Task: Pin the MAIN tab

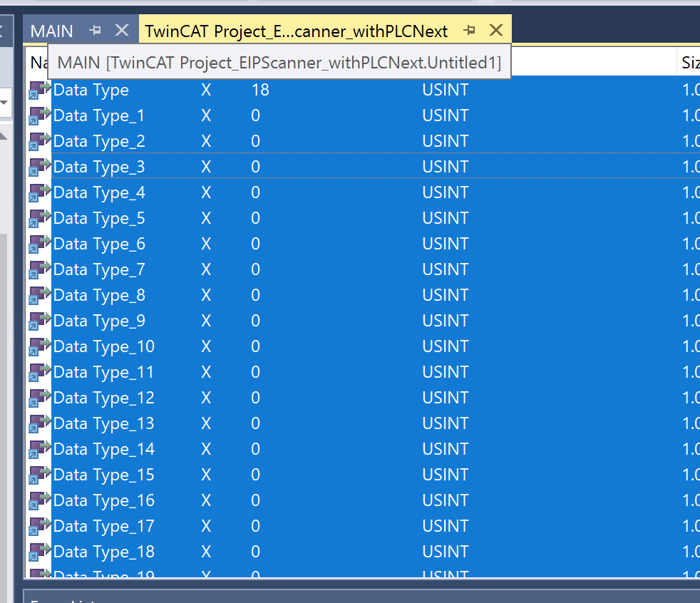Action: point(95,31)
